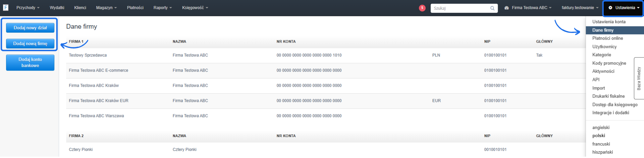
Task: Open Kategorie in settings menu
Action: pos(602,55)
